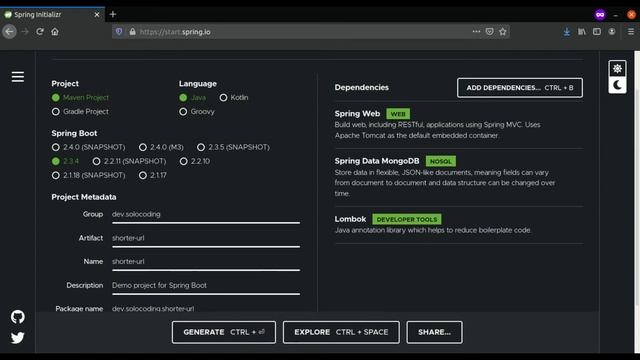Save page to Pocket
Image resolution: width=640 pixels, height=360 pixels.
pos(489,31)
